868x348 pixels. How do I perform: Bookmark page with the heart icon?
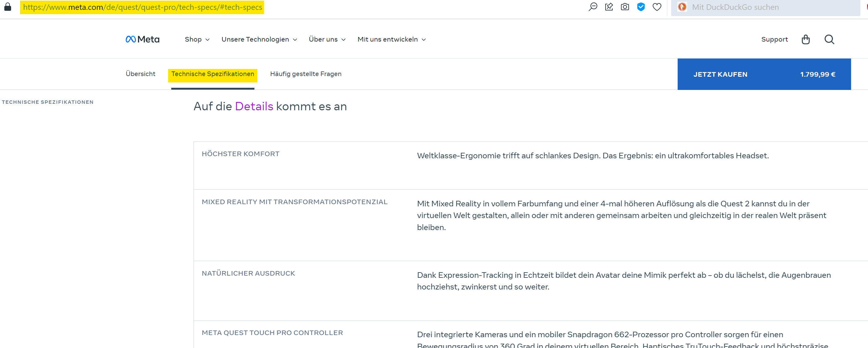[x=657, y=7]
